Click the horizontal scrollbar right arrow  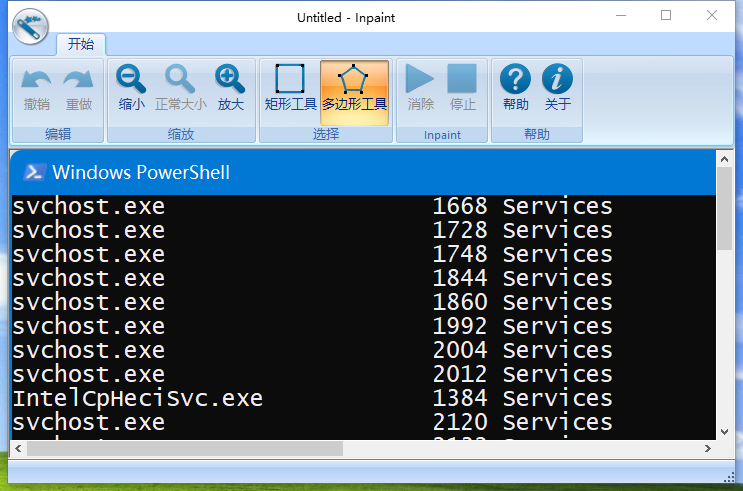(x=708, y=448)
